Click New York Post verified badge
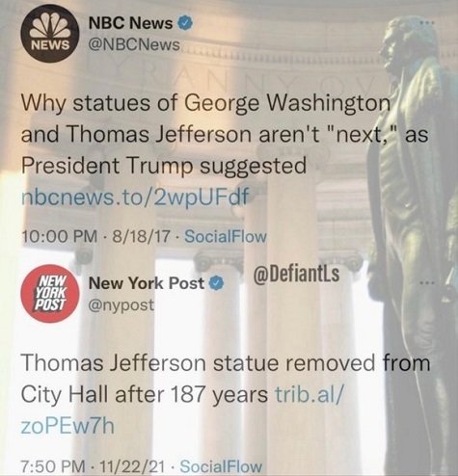This screenshot has height=476, width=458. click(x=216, y=283)
